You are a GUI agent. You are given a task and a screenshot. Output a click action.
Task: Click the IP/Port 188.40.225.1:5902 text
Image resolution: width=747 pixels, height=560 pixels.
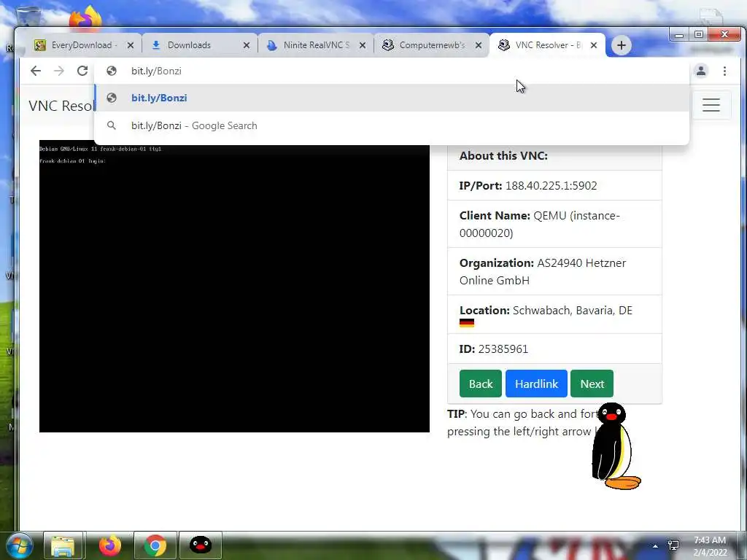528,186
